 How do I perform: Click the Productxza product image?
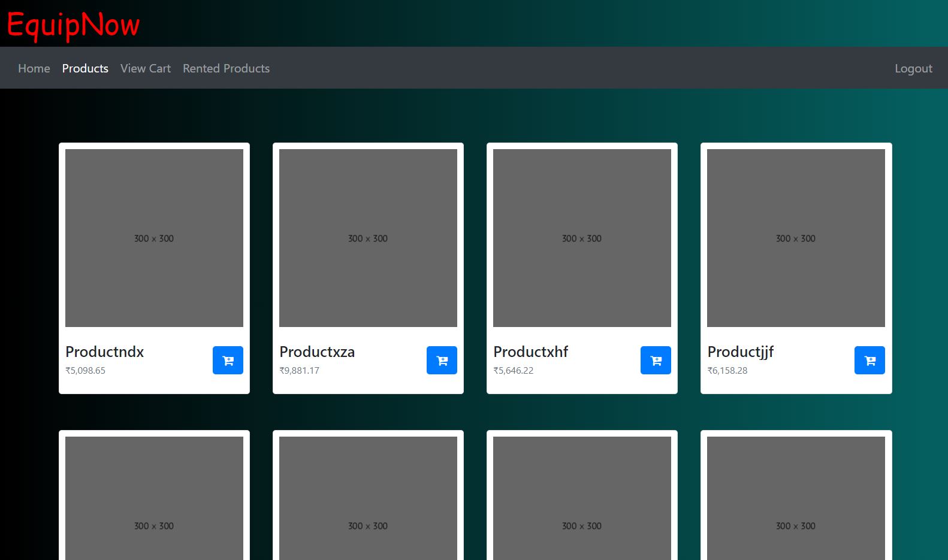[x=368, y=238]
